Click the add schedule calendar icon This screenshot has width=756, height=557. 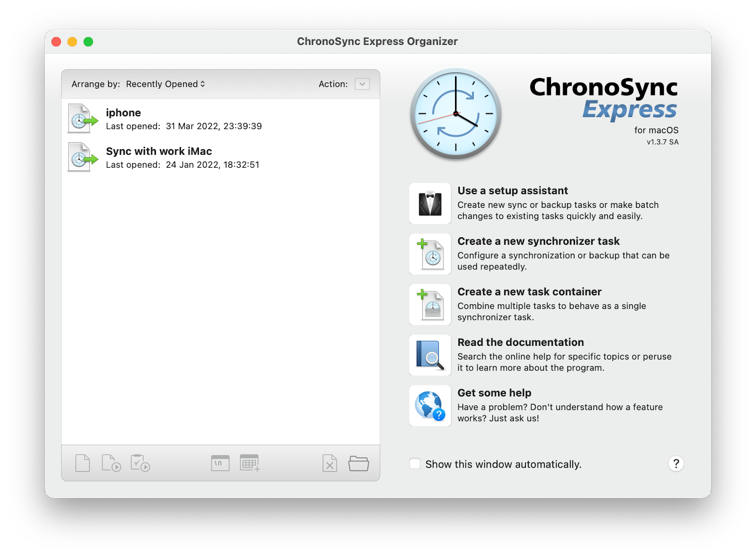(x=249, y=463)
